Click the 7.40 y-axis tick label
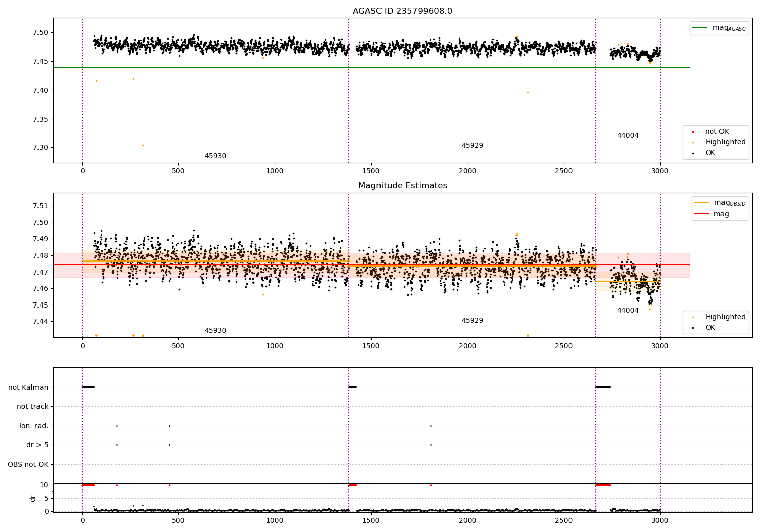Image resolution: width=760 pixels, height=532 pixels. click(40, 90)
